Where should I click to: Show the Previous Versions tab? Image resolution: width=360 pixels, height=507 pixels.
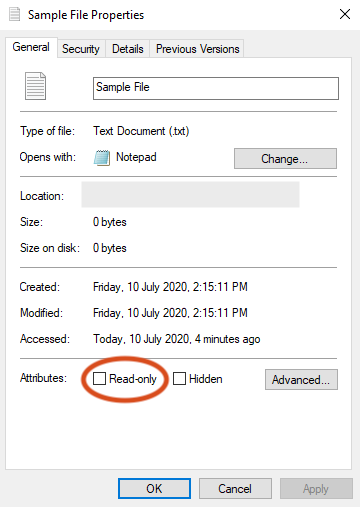[197, 49]
